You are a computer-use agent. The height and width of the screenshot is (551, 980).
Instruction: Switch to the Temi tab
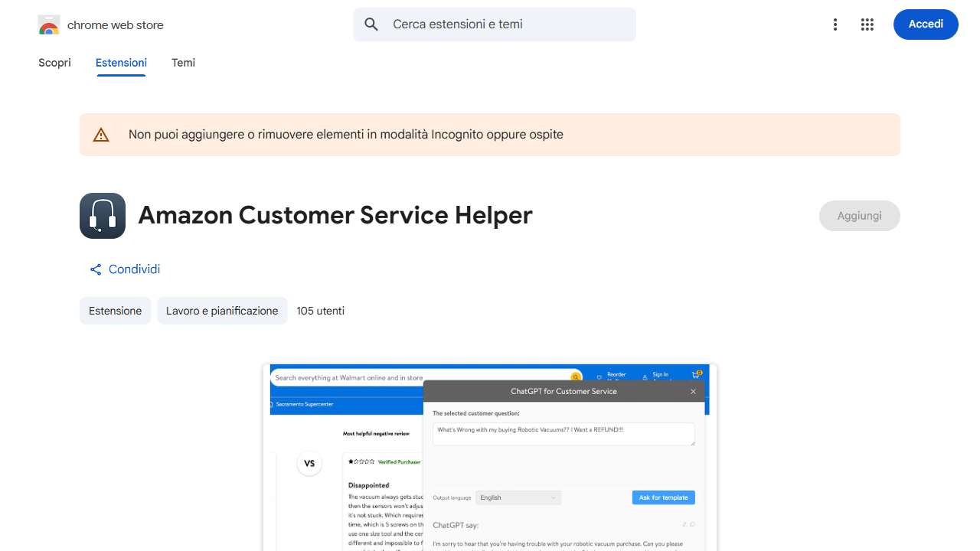coord(183,63)
